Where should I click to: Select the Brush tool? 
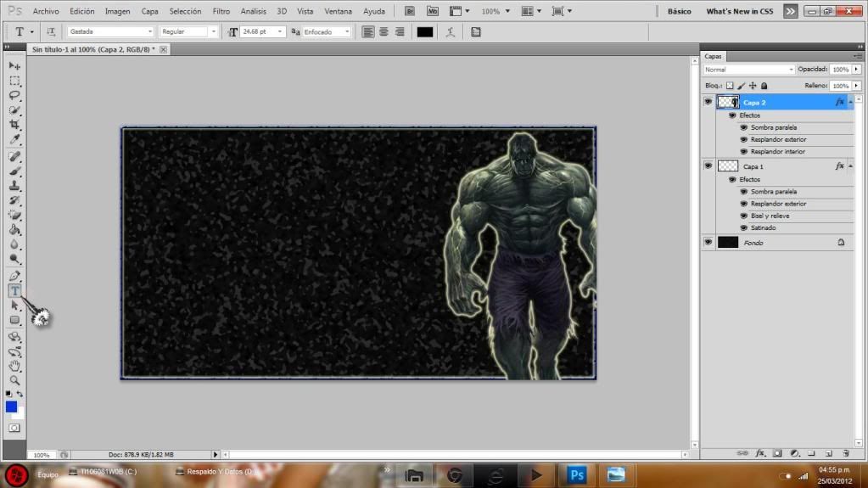click(x=14, y=171)
